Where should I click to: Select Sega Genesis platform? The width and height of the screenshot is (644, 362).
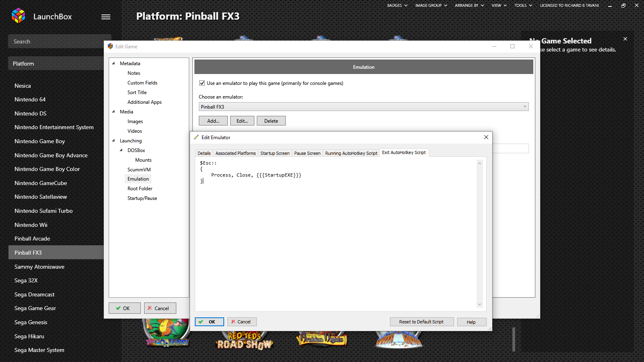[x=31, y=322]
